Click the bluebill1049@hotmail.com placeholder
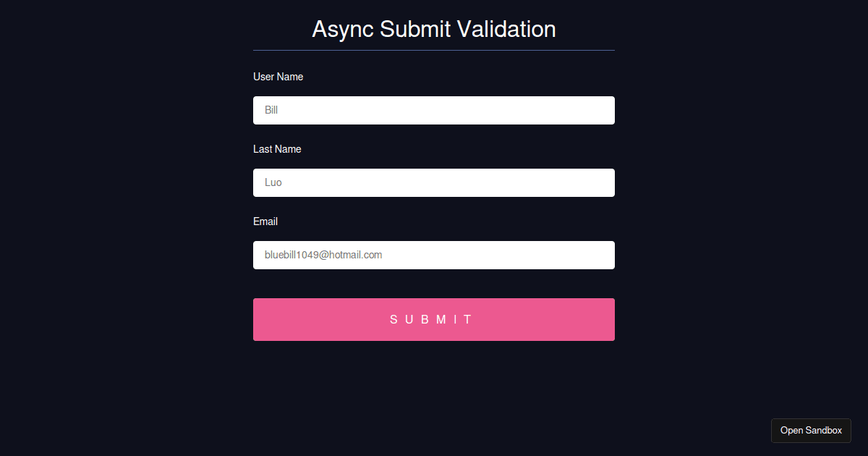Viewport: 868px width, 456px height. click(x=323, y=255)
